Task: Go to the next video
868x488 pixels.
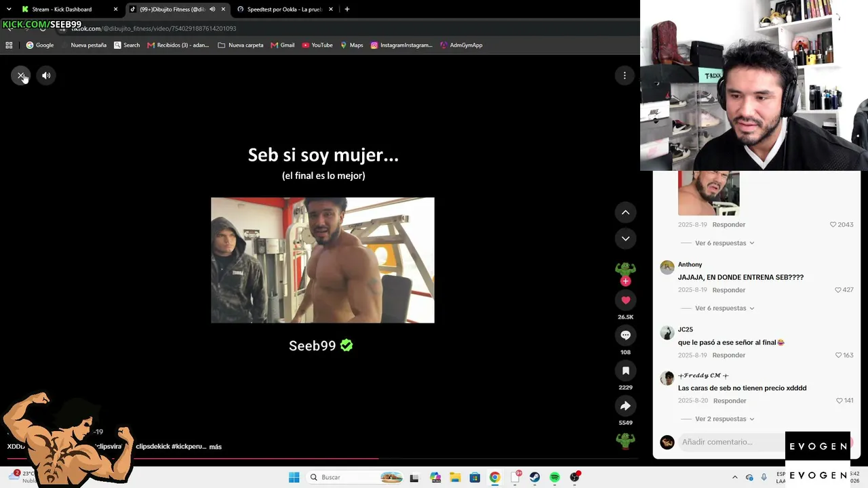Action: (625, 238)
